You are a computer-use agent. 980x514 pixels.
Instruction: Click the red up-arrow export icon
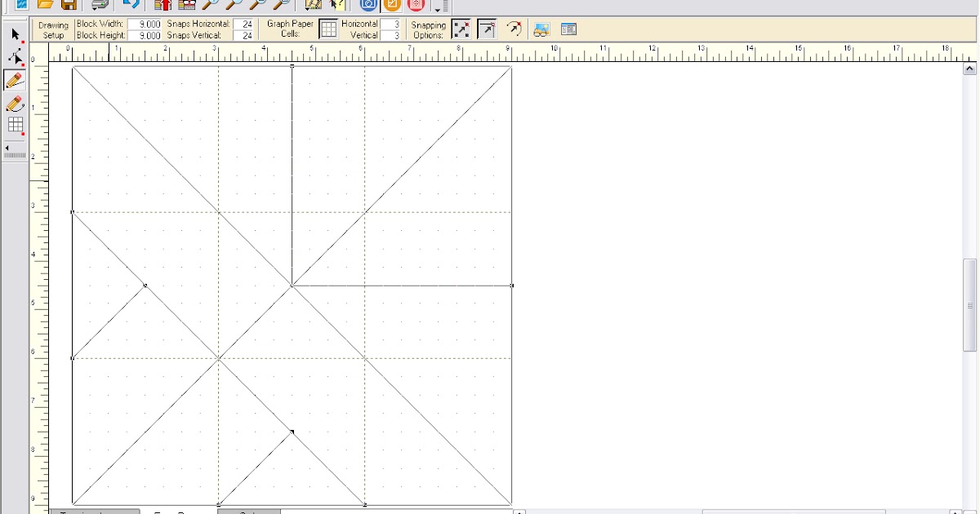coord(163,4)
